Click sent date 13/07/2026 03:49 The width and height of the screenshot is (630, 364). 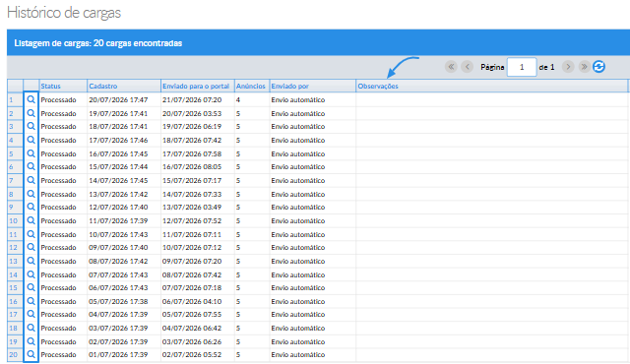tap(192, 207)
